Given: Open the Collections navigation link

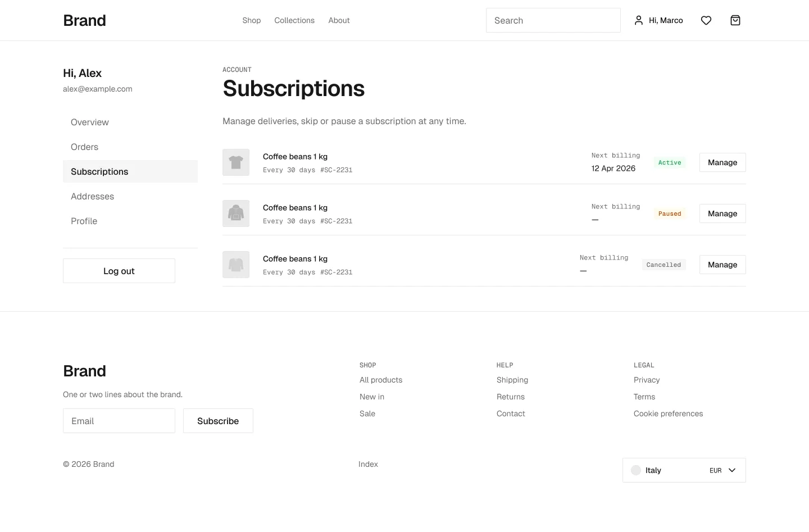Looking at the screenshot, I should (294, 20).
